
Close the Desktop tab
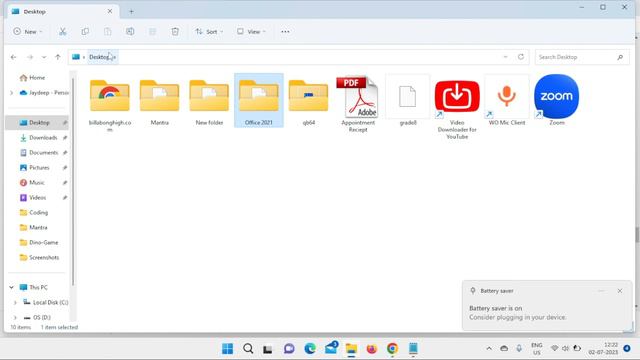click(x=110, y=11)
